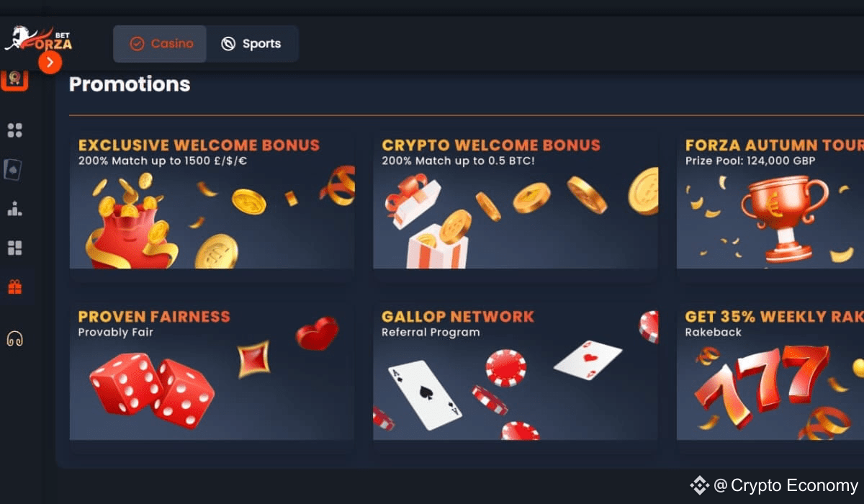Viewport: 864px width, 504px height.
Task: Open the leaderboard podium sidebar icon
Action: point(14,209)
